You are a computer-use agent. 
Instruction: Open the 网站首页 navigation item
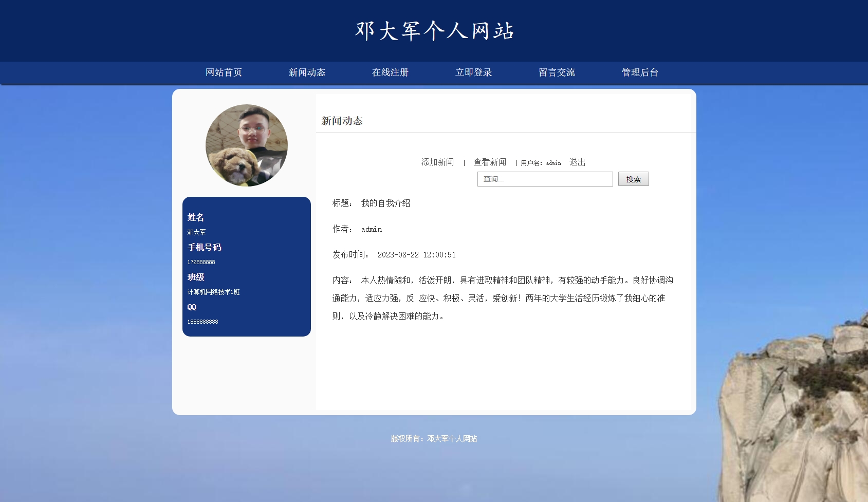click(x=224, y=72)
